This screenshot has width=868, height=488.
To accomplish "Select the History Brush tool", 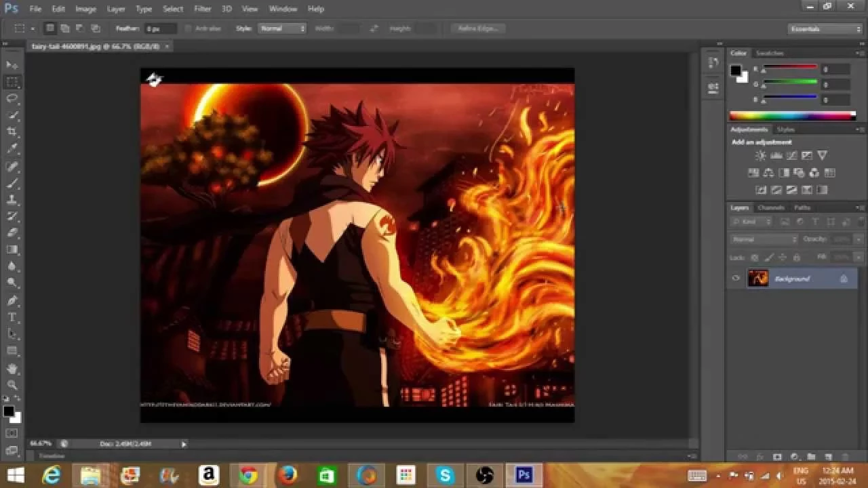I will (x=12, y=217).
